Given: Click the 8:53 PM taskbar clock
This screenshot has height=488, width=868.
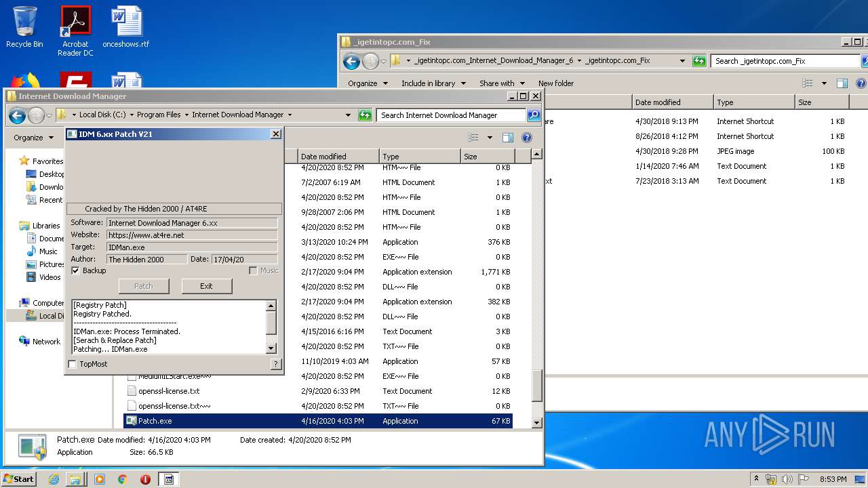Looking at the screenshot, I should pyautogui.click(x=833, y=479).
